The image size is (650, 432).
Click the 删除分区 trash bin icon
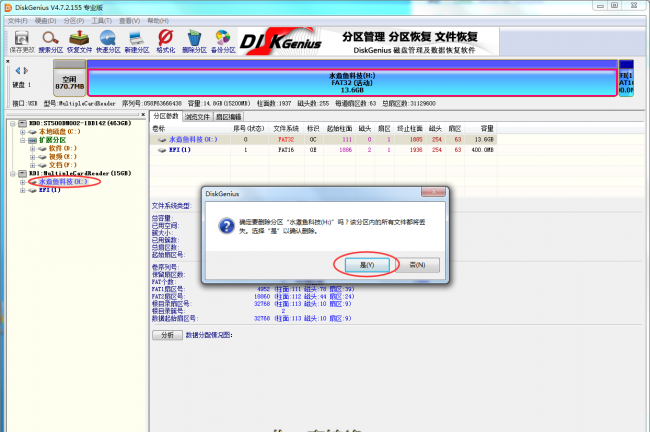pos(194,41)
